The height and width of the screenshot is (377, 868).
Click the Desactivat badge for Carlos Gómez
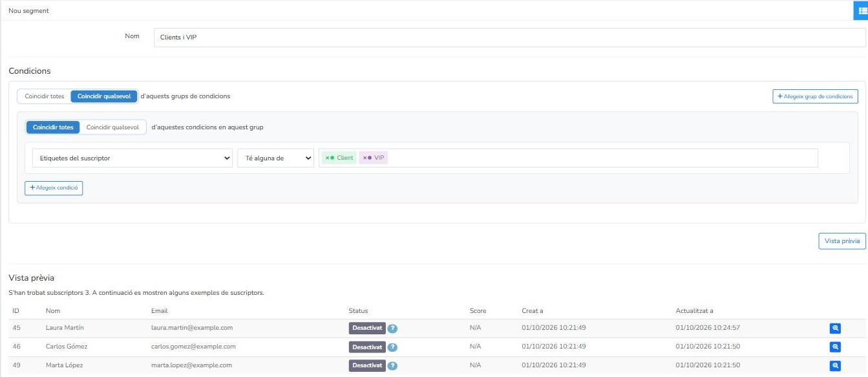coord(367,347)
